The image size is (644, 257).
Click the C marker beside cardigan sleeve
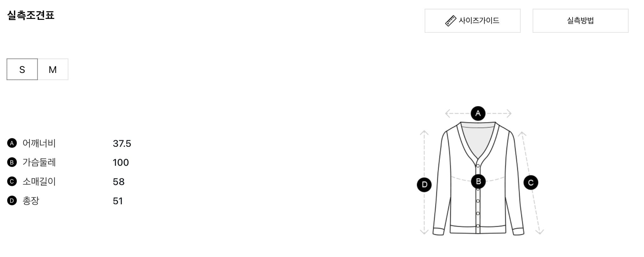pos(531,182)
